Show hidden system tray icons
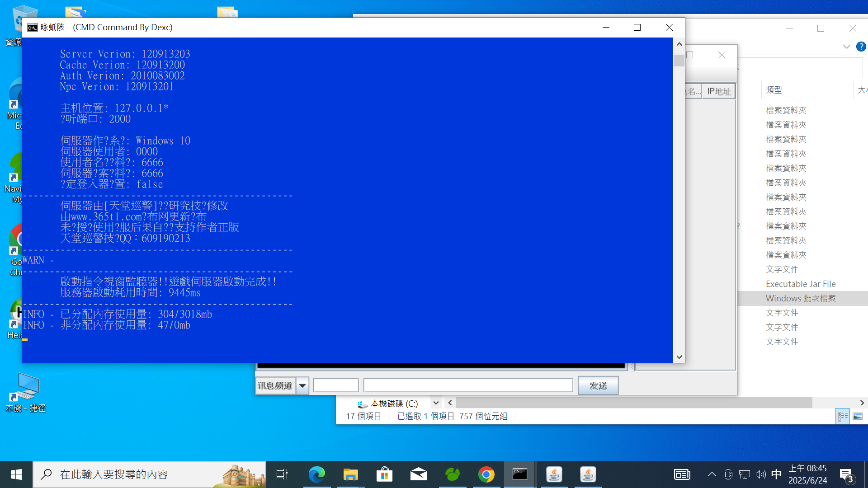The height and width of the screenshot is (488, 868). click(x=712, y=474)
